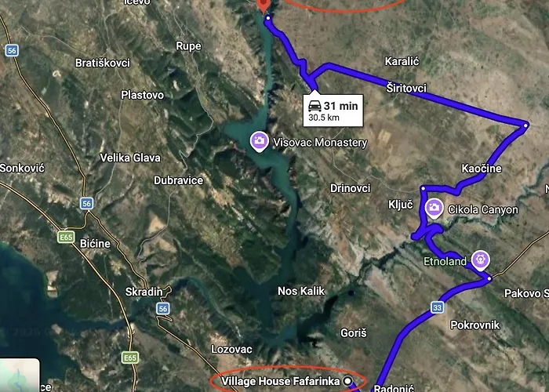Open the map layers thumbnail
This screenshot has width=549, height=392.
coord(20,376)
